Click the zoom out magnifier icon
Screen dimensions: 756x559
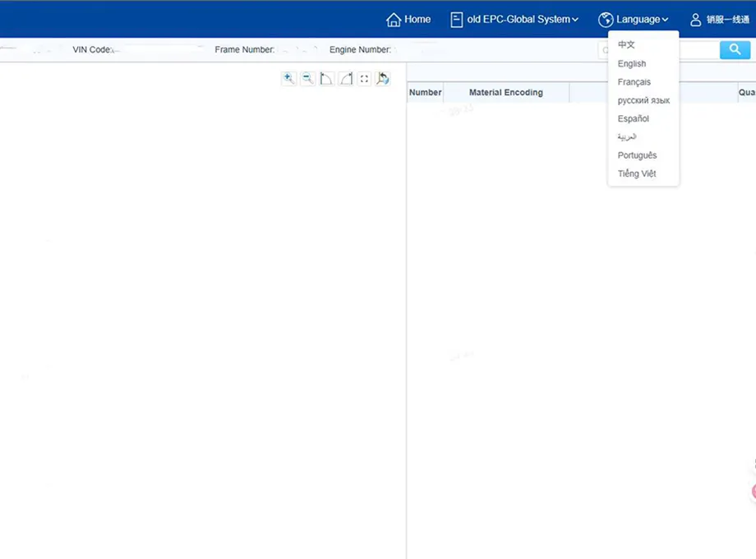pyautogui.click(x=307, y=79)
